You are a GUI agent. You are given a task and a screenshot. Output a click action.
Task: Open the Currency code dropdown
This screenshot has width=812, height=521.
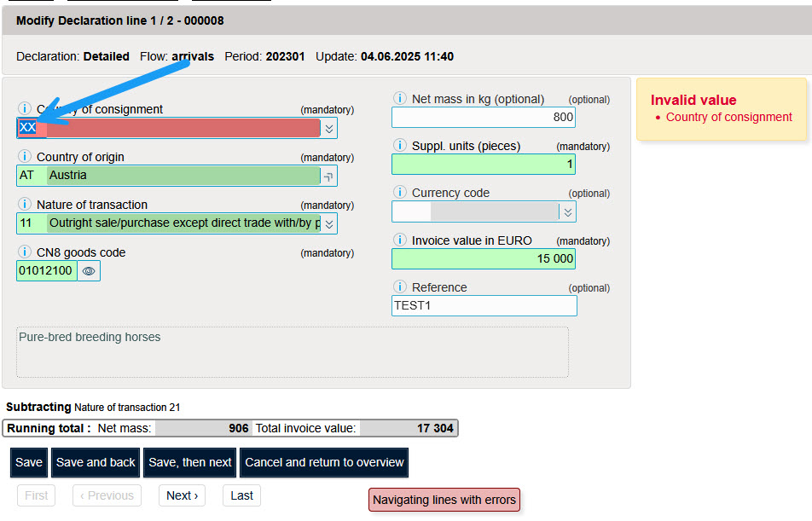coord(567,211)
